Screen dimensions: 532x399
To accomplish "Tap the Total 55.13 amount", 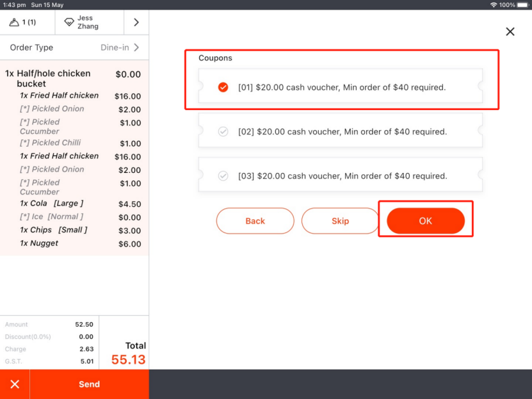I will [x=128, y=359].
